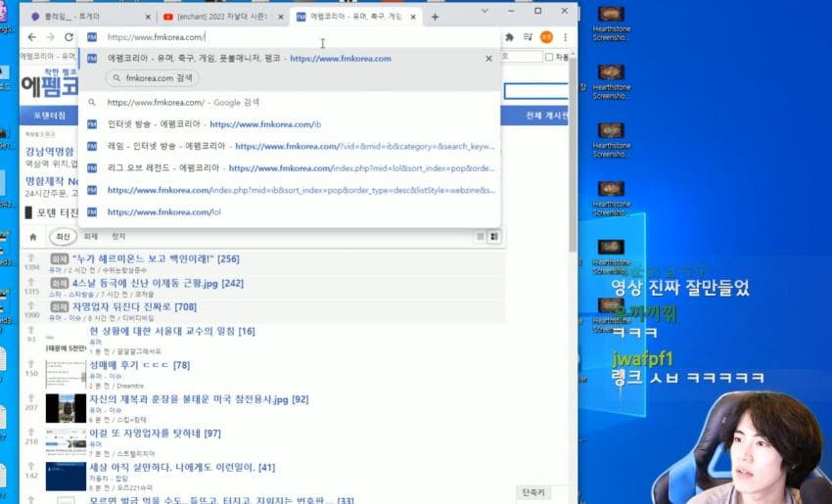Open a new tab with the plus button

point(436,17)
